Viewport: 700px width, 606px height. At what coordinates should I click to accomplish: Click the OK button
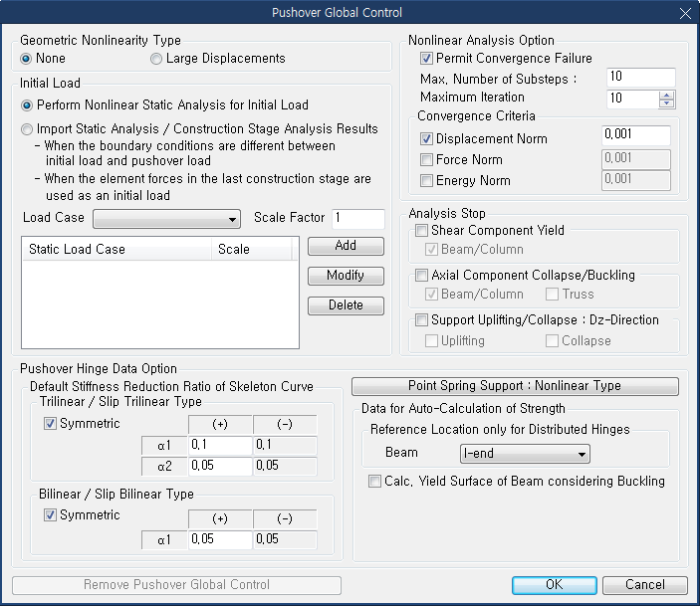click(554, 585)
